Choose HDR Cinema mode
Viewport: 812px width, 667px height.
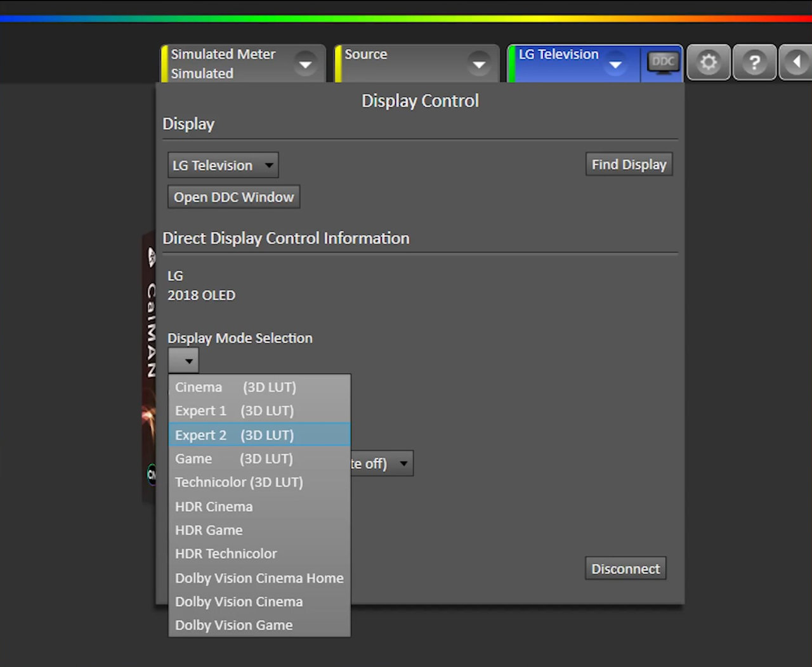point(214,507)
